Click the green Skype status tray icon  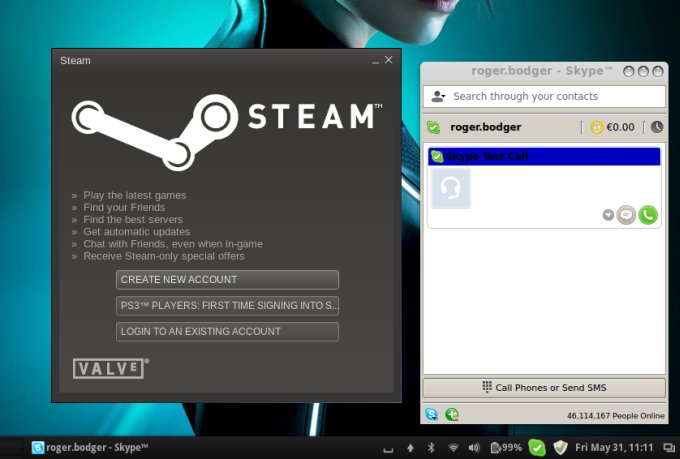point(537,447)
